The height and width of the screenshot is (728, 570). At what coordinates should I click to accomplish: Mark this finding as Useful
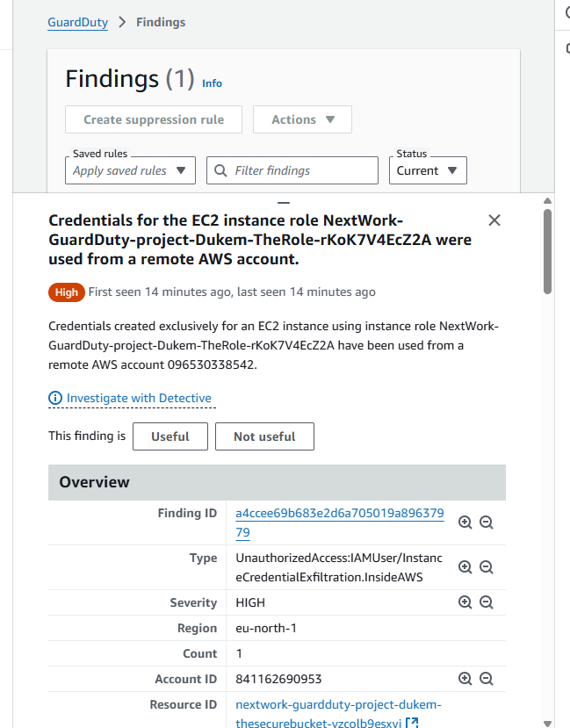[x=170, y=436]
